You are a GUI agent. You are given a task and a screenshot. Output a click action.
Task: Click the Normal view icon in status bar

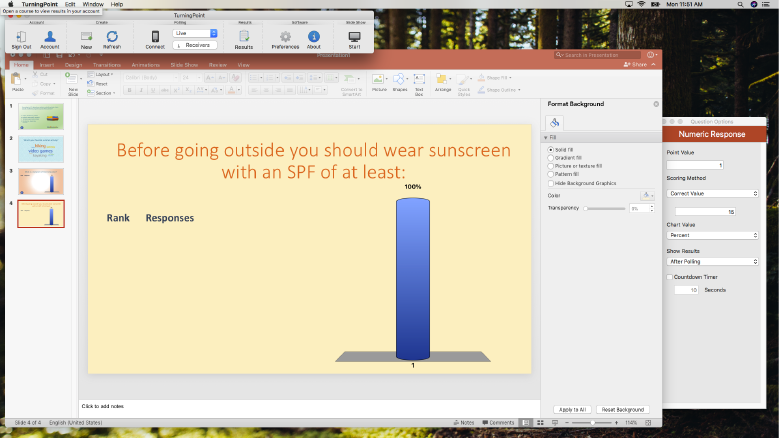coord(526,423)
